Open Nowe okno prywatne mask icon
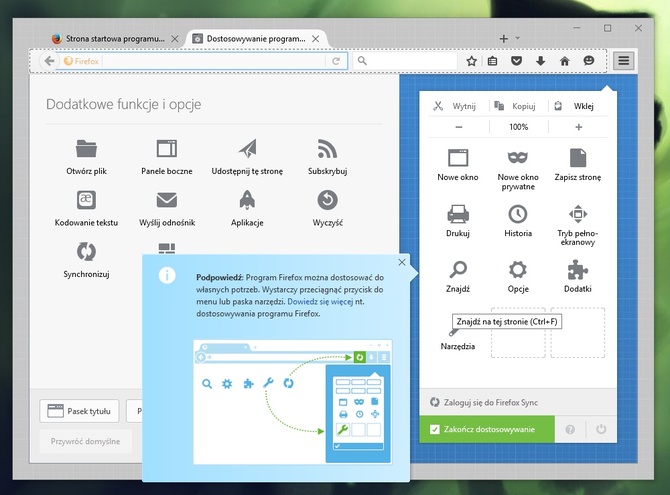 tap(518, 157)
